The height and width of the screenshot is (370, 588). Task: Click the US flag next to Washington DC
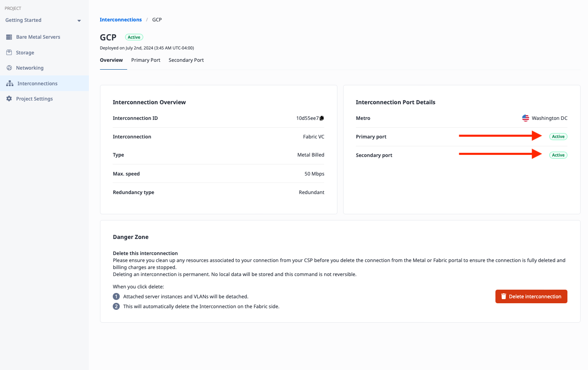coord(525,118)
